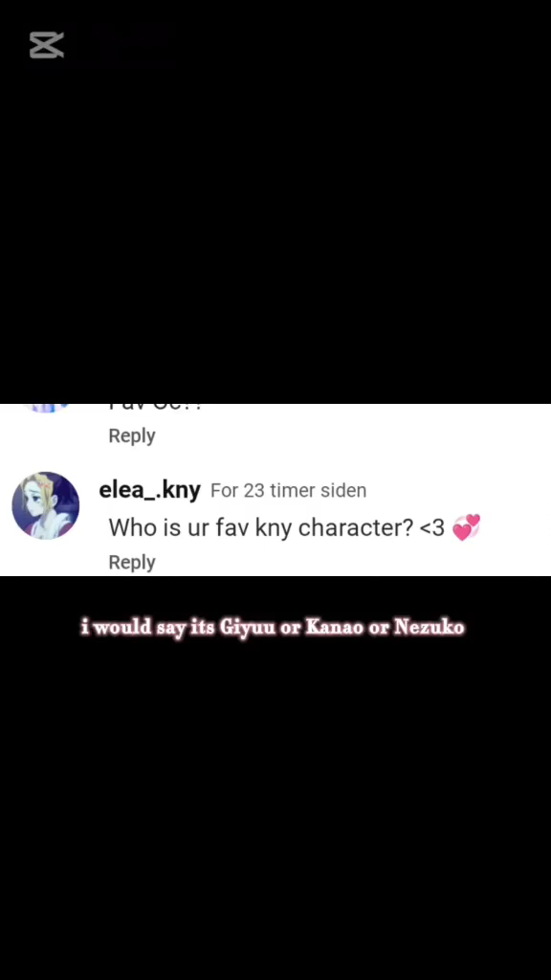Screen dimensions: 551x980
Task: Click the word "character?" in the comment
Action: tap(356, 528)
